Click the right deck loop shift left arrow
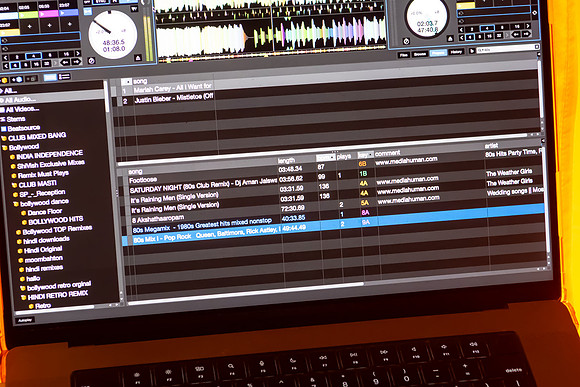Image resolution: width=580 pixels, height=387 pixels. (x=515, y=34)
